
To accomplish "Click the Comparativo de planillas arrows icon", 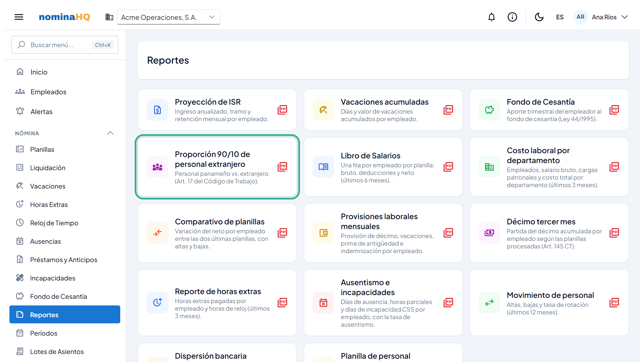I will (x=157, y=233).
